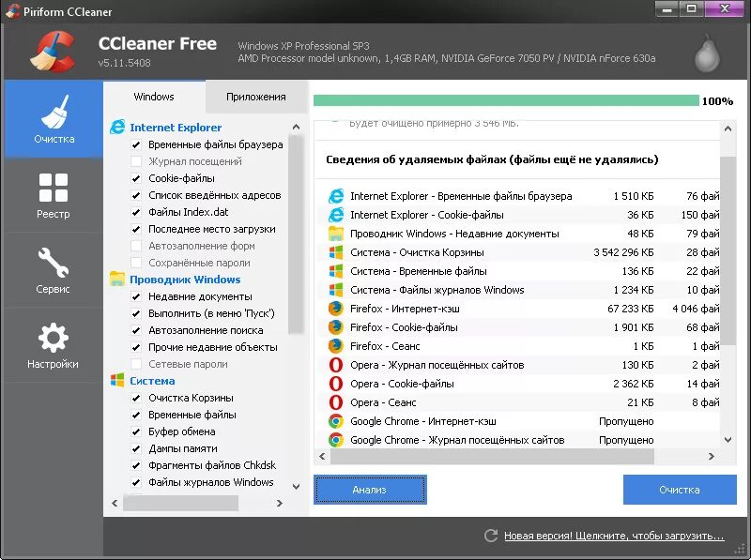
Task: Enable the Сохранённые пароли checkbox
Action: coord(136,263)
